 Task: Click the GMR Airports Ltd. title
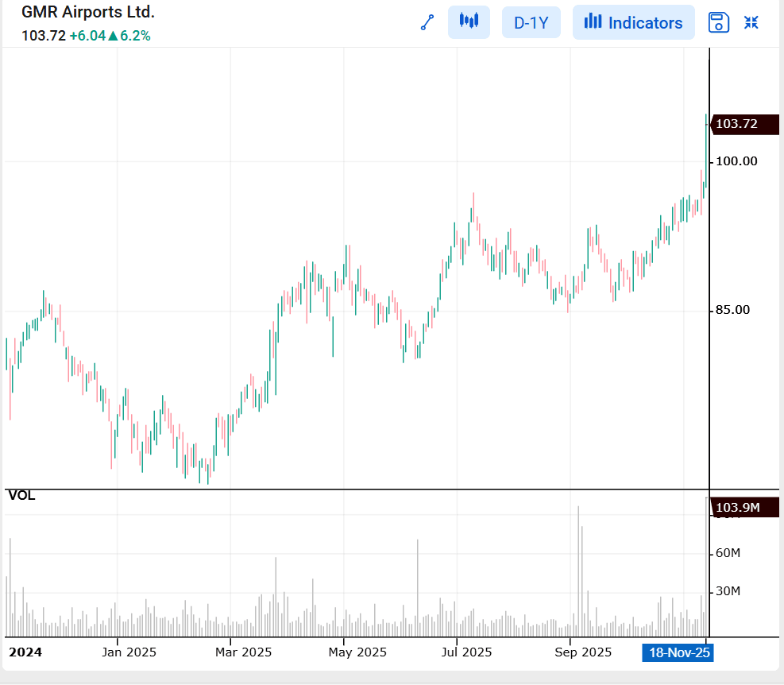pyautogui.click(x=88, y=12)
